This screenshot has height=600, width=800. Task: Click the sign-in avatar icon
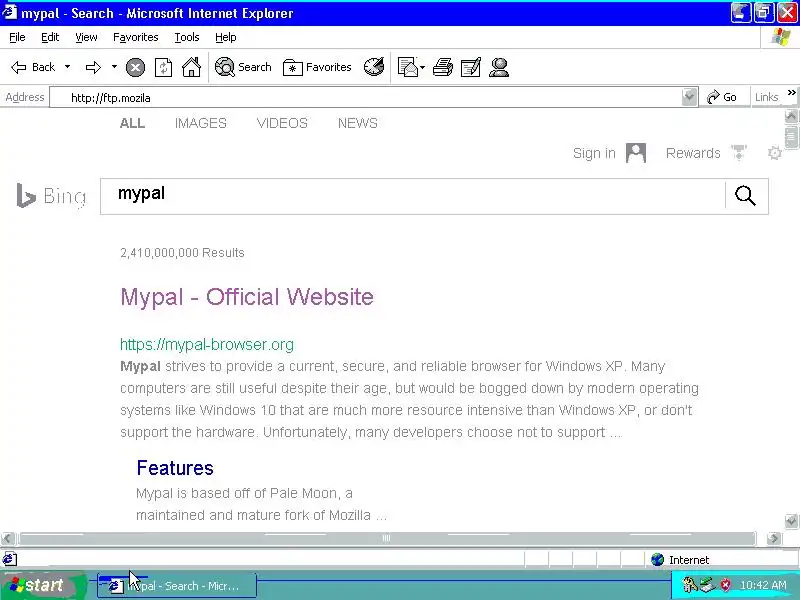click(636, 153)
